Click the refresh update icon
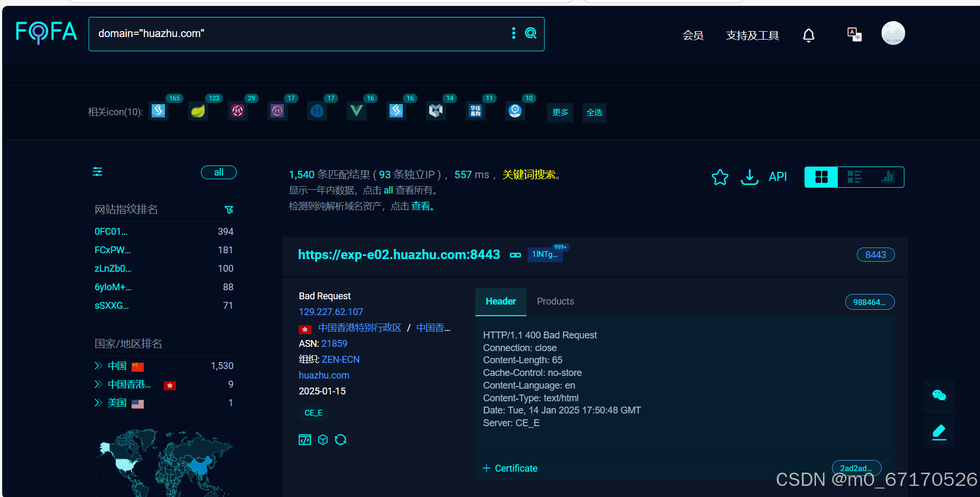 coord(340,440)
